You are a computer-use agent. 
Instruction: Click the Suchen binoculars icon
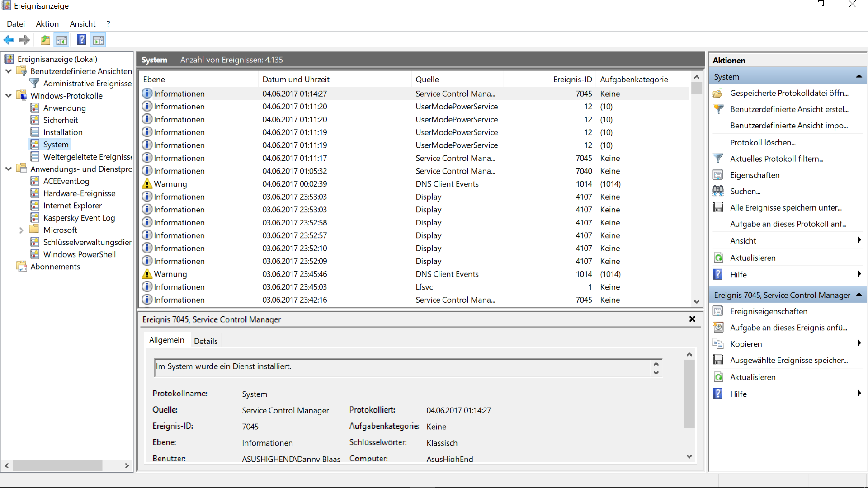click(718, 191)
